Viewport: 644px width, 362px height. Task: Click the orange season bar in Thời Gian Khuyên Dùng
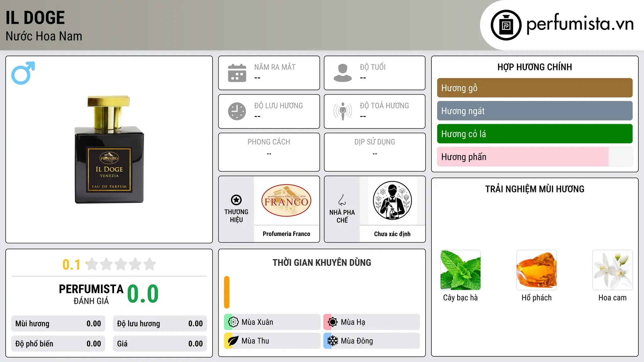227,292
